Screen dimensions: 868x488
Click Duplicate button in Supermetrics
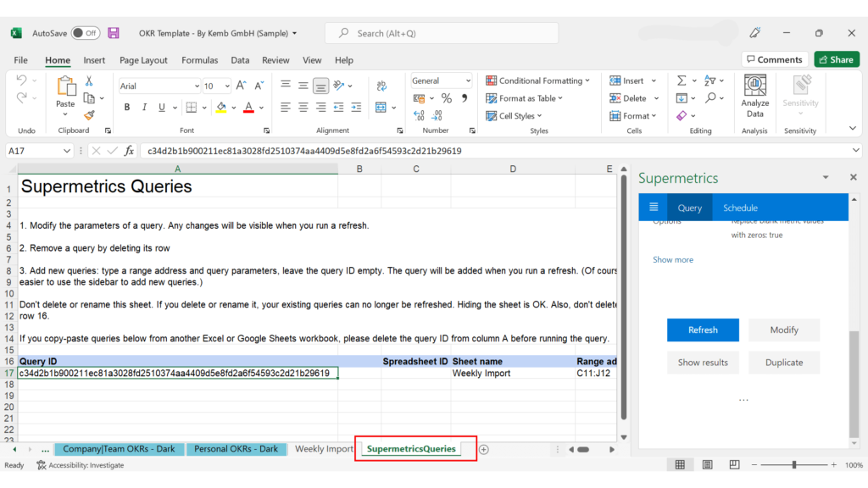pos(784,363)
